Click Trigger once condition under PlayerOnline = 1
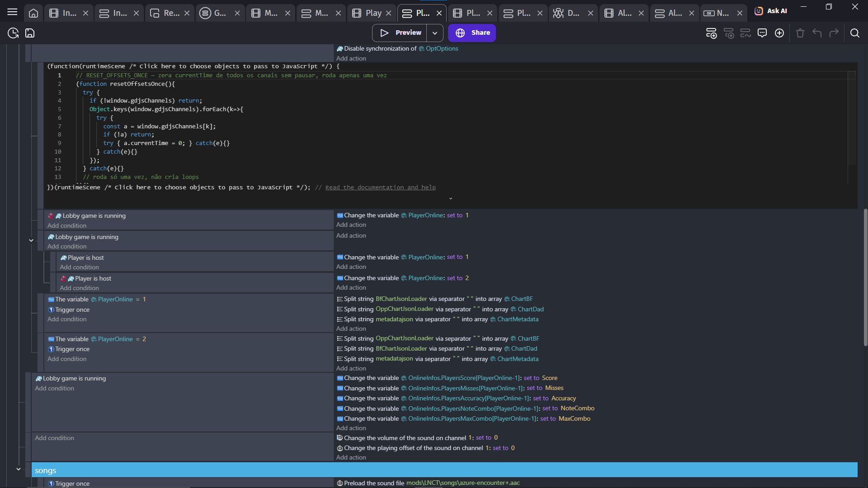 [72, 310]
